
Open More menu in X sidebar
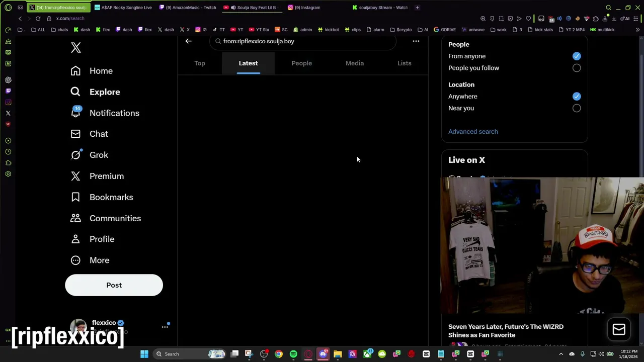coord(90,260)
